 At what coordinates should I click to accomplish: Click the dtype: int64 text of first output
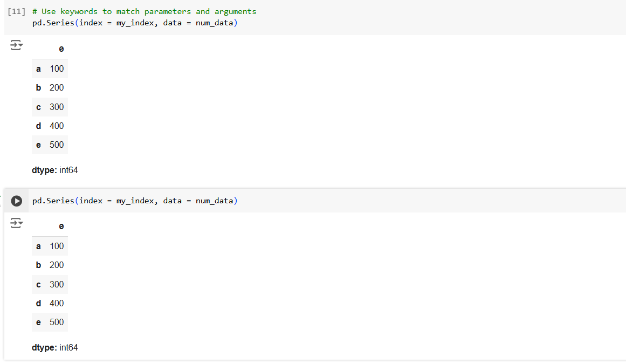[54, 170]
